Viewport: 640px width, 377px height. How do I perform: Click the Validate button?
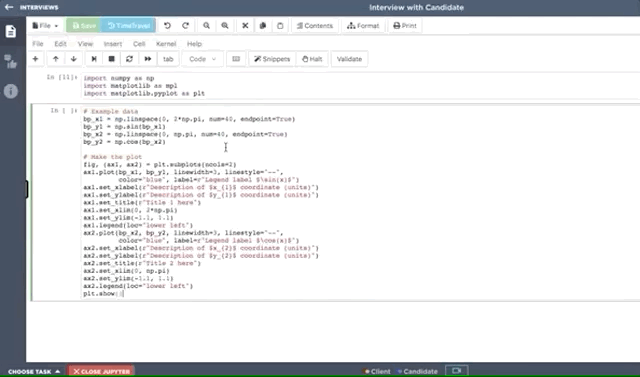(x=349, y=59)
